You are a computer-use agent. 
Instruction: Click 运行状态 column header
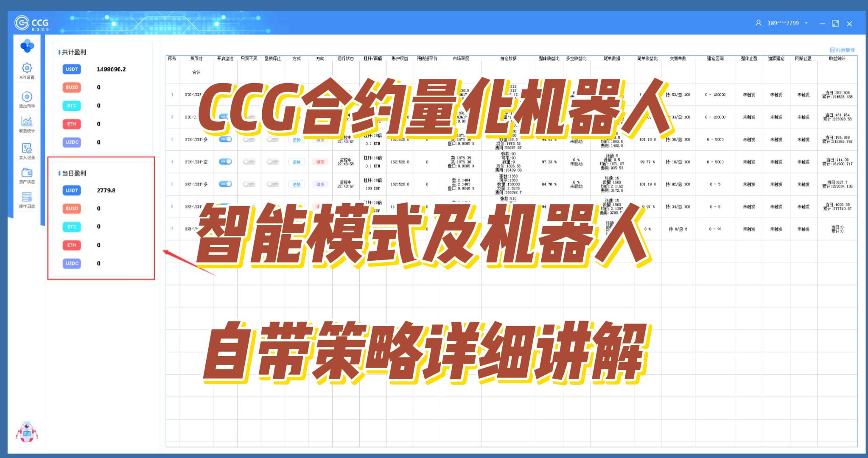pos(345,59)
